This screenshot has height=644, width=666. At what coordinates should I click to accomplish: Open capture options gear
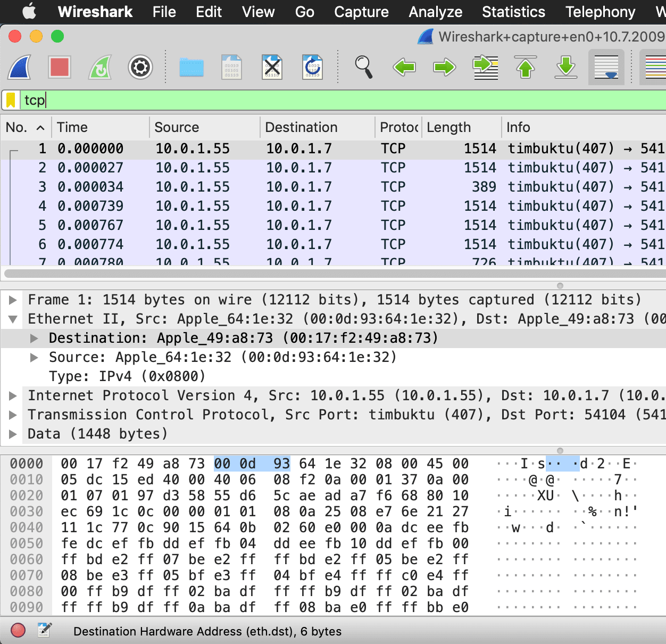click(140, 67)
